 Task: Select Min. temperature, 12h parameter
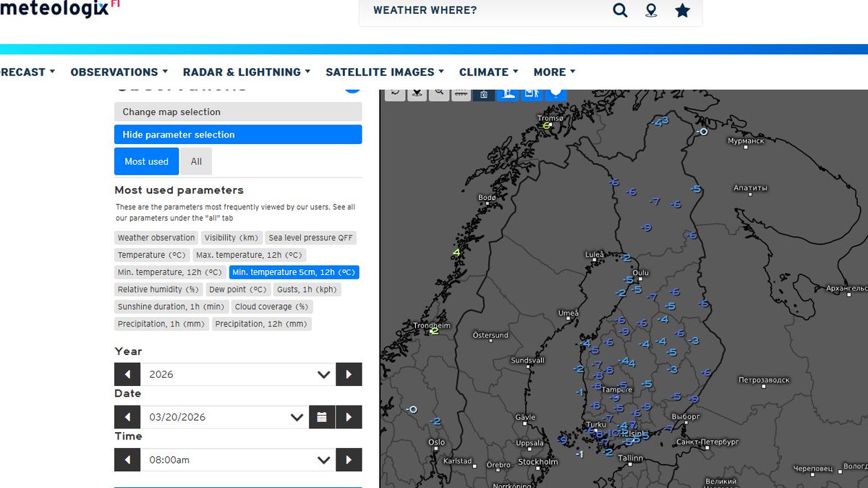click(170, 272)
